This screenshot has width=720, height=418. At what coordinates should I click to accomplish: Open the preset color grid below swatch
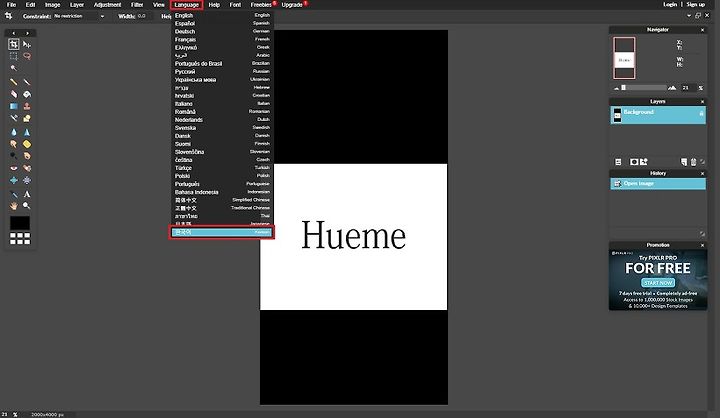(x=20, y=238)
